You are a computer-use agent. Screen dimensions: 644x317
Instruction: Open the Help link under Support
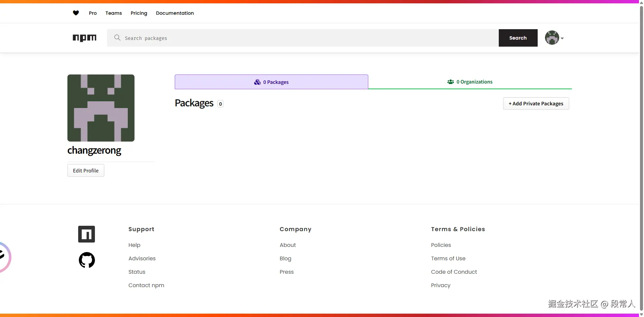pos(135,245)
